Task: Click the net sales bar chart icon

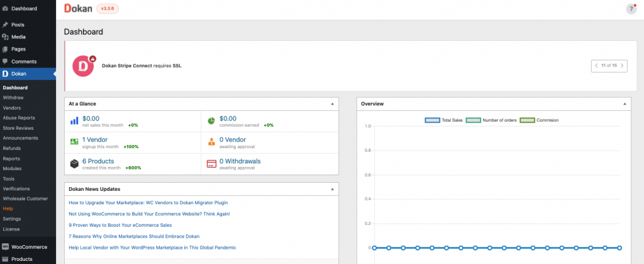Action: tap(74, 120)
